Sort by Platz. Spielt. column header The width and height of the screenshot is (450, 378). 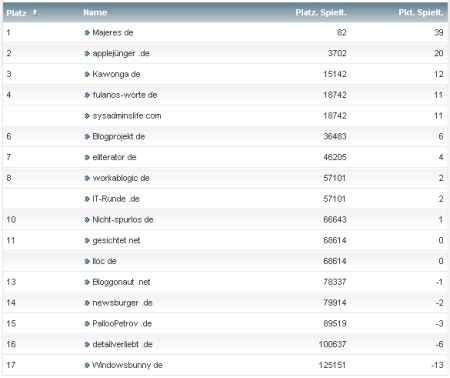pyautogui.click(x=321, y=13)
